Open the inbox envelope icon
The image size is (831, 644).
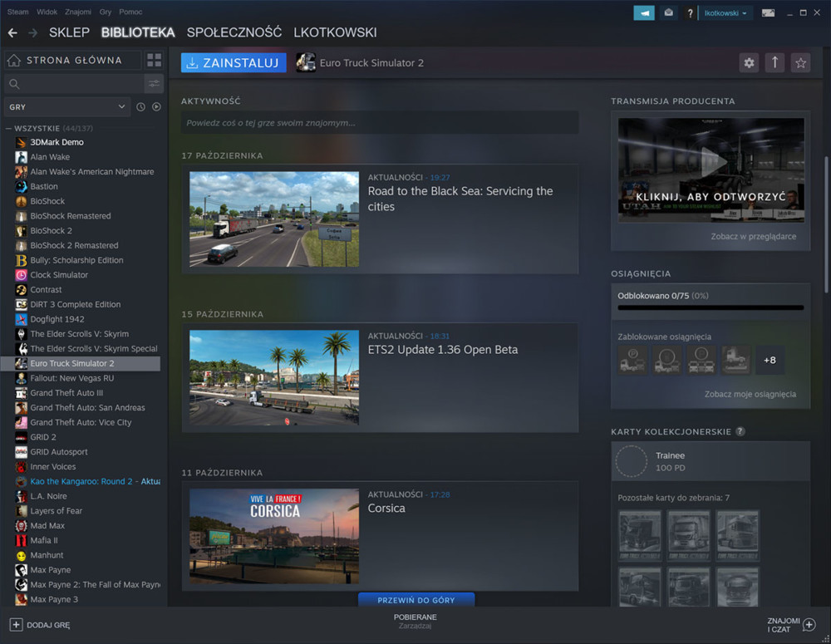click(669, 12)
